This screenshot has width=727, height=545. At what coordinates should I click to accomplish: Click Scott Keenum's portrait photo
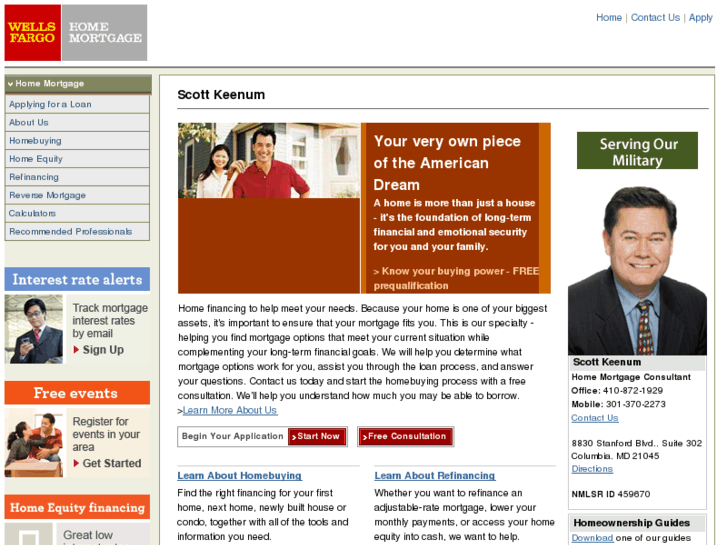point(638,271)
